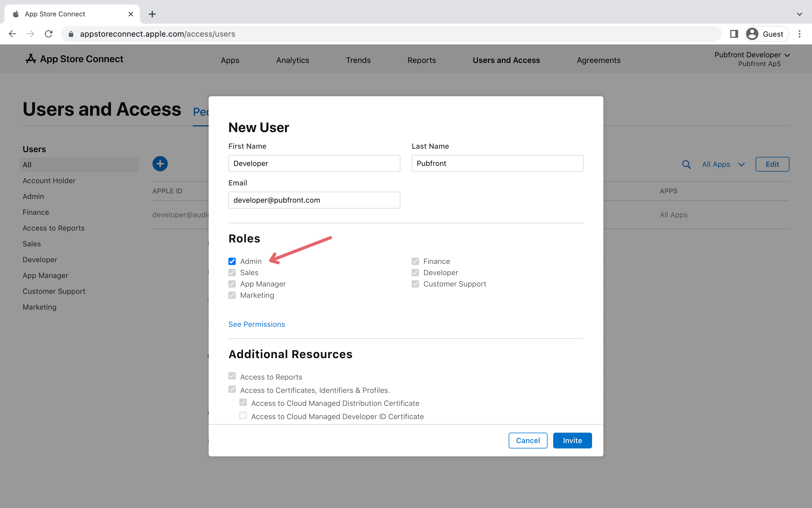Click the Email input field
The image size is (812, 508).
pyautogui.click(x=314, y=200)
